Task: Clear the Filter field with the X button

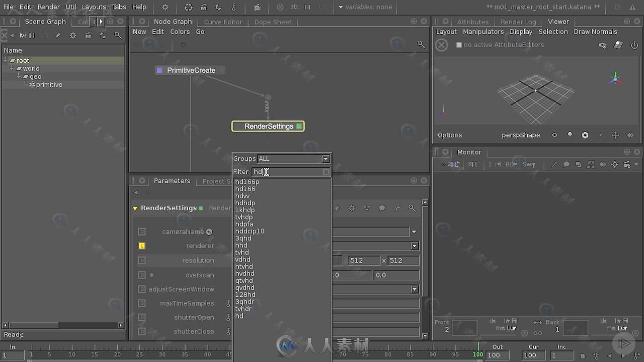Action: 326,172
